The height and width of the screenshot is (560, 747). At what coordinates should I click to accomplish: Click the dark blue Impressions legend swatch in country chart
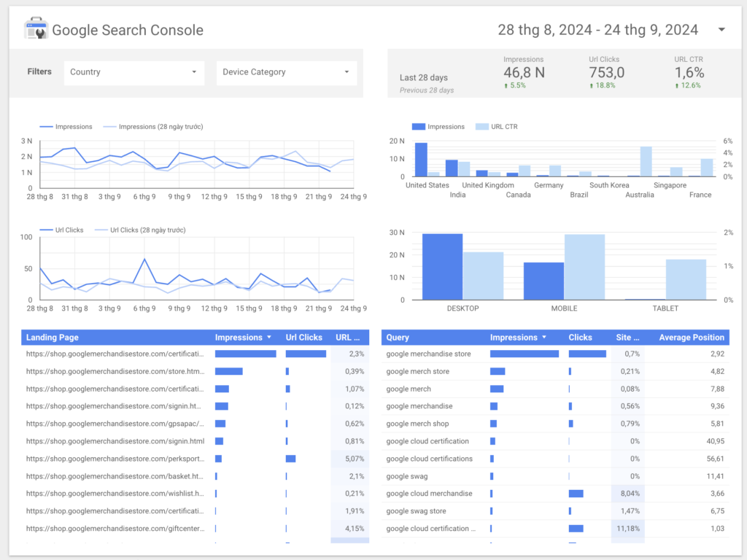coord(418,127)
